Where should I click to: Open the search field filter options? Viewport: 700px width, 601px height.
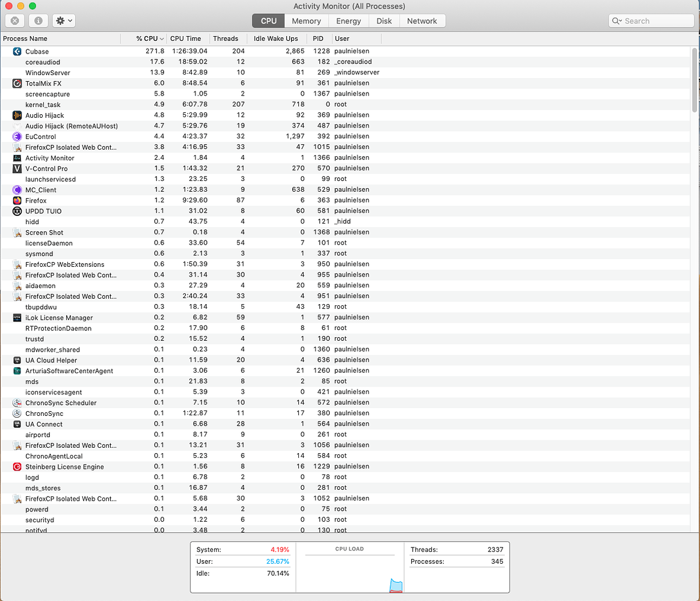[x=618, y=20]
